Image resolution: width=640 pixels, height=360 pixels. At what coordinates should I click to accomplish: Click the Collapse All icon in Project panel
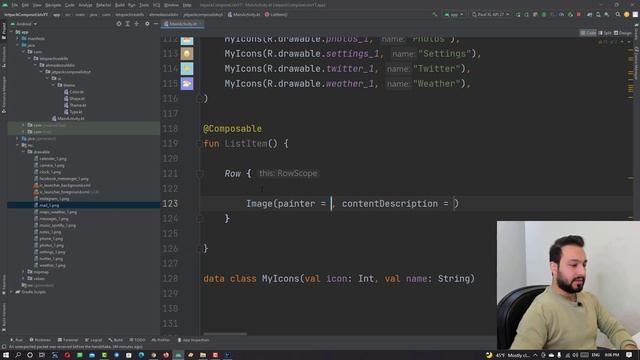[137, 24]
